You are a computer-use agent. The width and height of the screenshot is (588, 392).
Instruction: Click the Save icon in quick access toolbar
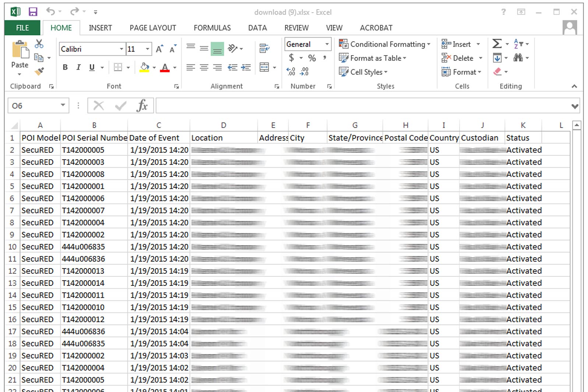pos(33,12)
